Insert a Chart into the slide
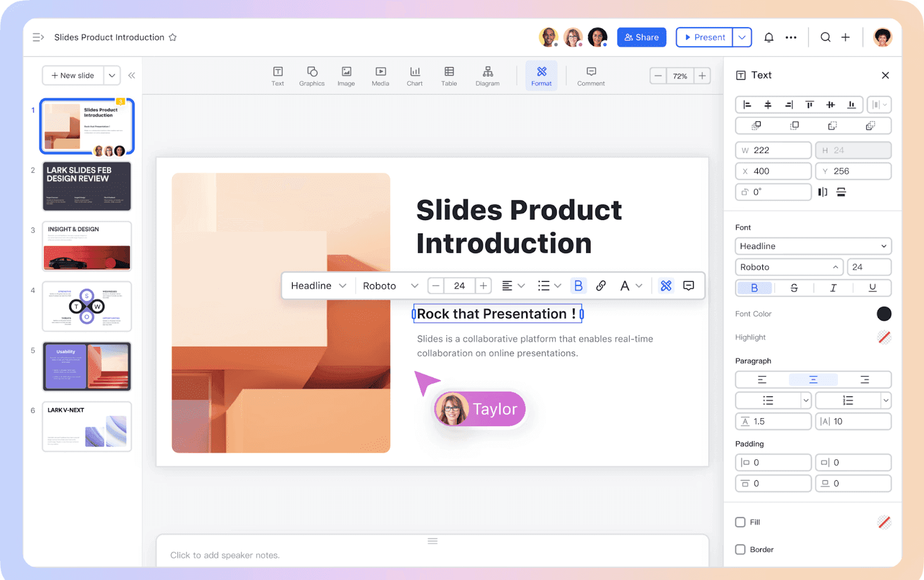924x580 pixels. (415, 76)
